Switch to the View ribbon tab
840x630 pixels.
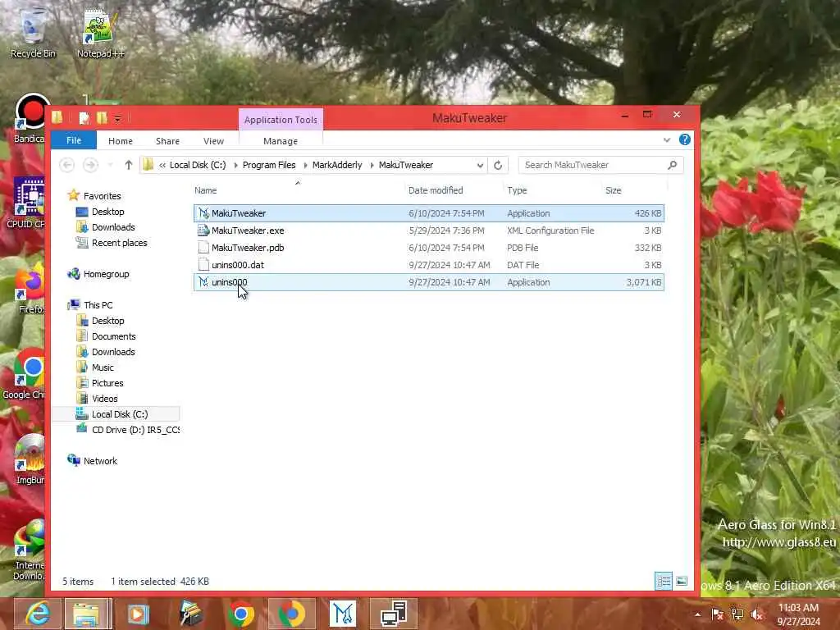pyautogui.click(x=214, y=141)
